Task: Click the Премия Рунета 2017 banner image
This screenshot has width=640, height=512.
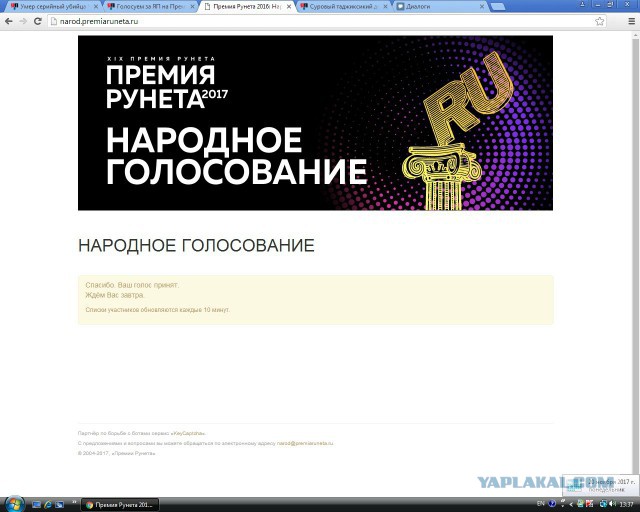Action: click(316, 123)
